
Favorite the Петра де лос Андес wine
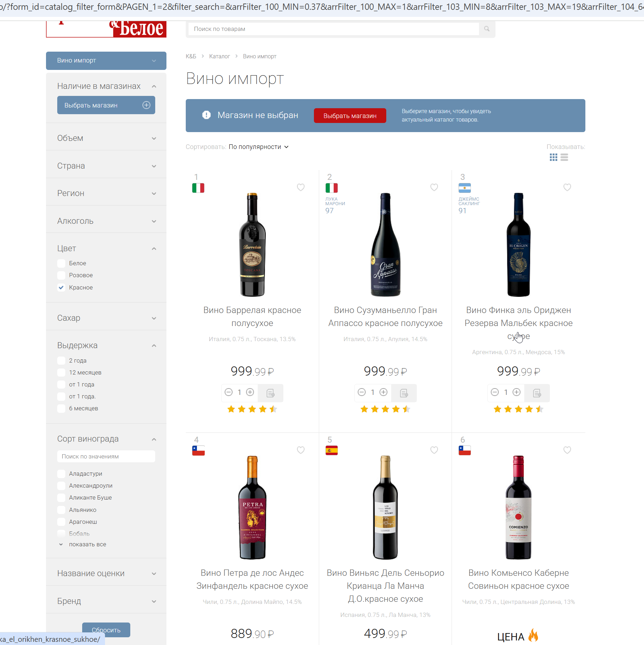301,450
